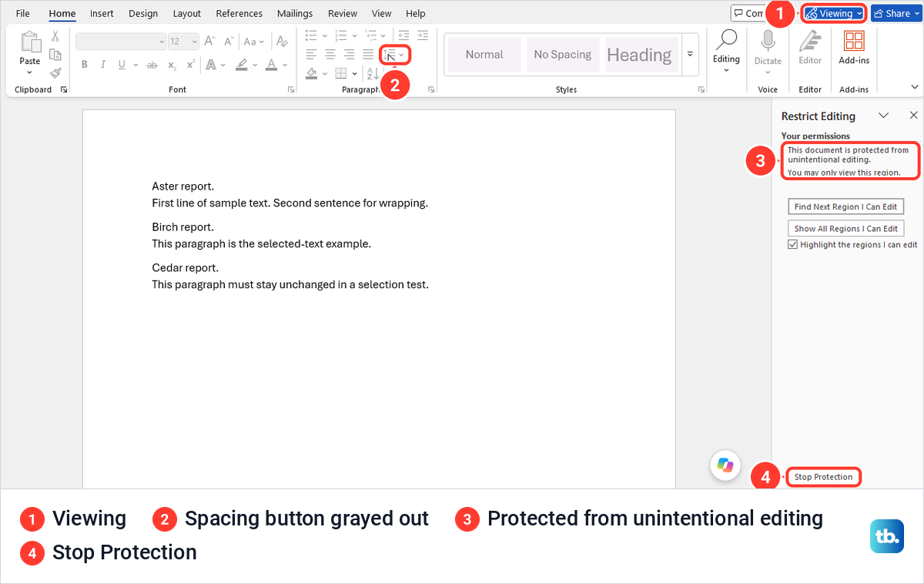Switch to the Insert tab
The width and height of the screenshot is (924, 584).
click(102, 13)
